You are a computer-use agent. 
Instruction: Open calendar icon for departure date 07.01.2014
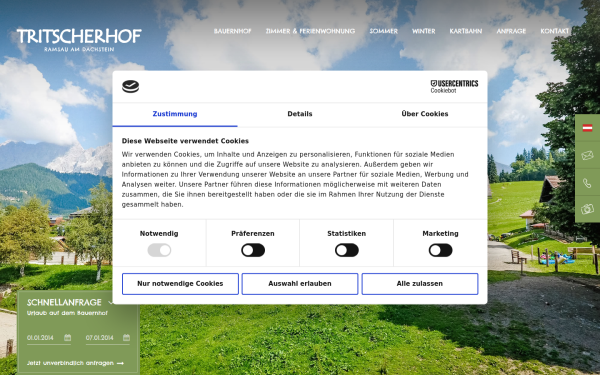click(x=127, y=338)
